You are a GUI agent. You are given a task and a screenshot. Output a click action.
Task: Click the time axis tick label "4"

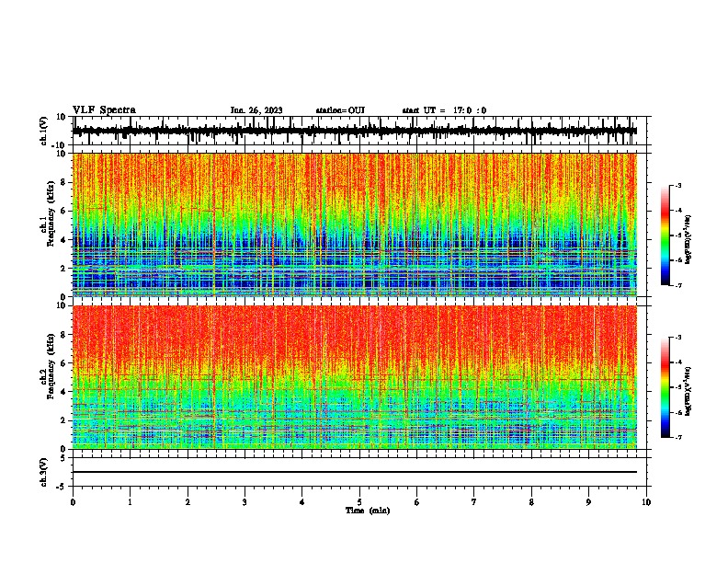[x=302, y=502]
